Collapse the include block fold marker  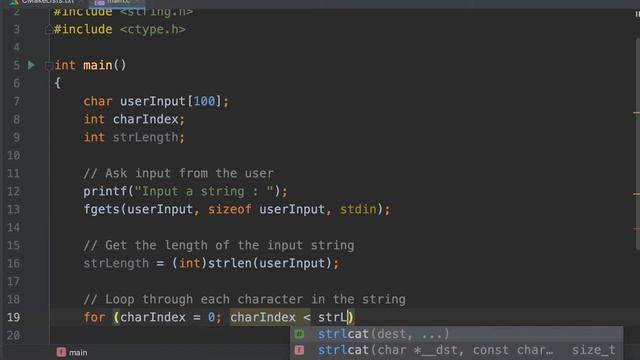48,30
